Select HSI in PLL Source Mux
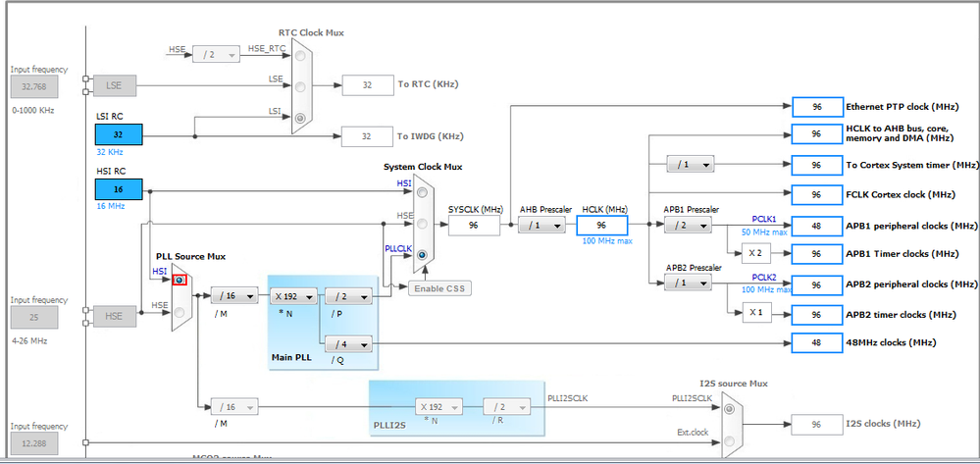The image size is (980, 464). click(x=180, y=281)
